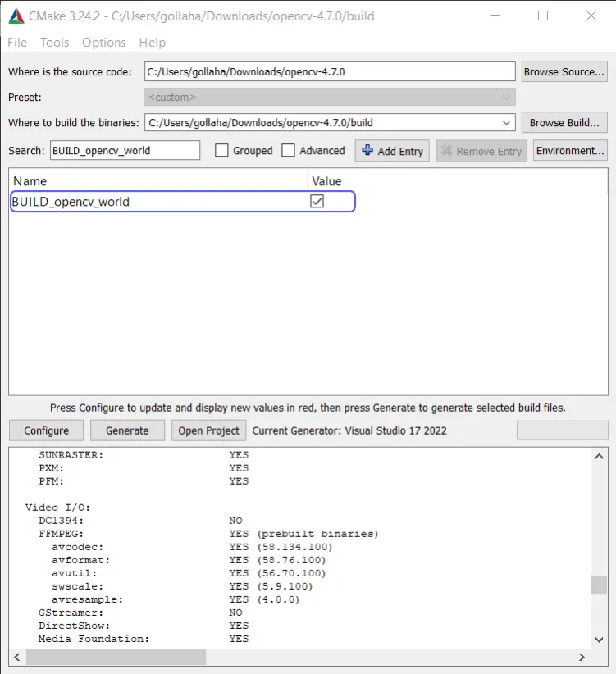Click the avcodec version line

click(192, 547)
